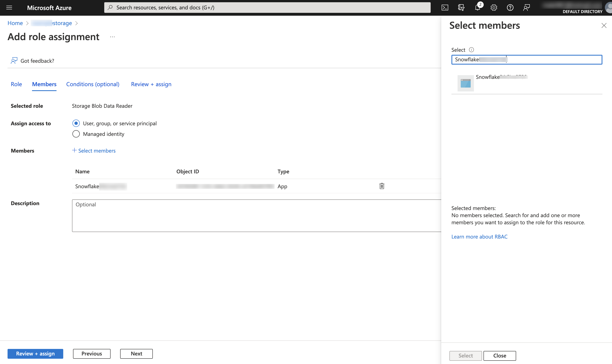612x364 pixels.
Task: Expand the Review and assign tab
Action: point(151,84)
